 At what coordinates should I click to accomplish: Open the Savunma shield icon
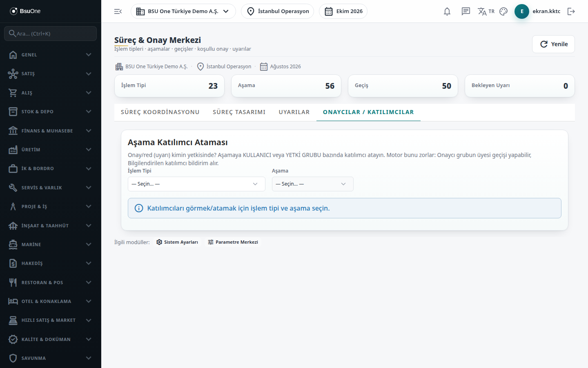click(x=13, y=358)
